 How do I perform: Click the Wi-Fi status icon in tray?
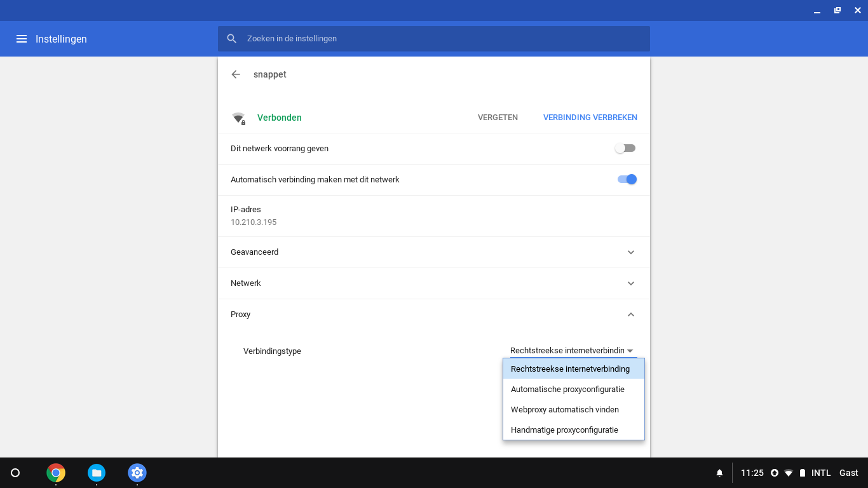pyautogui.click(x=789, y=473)
